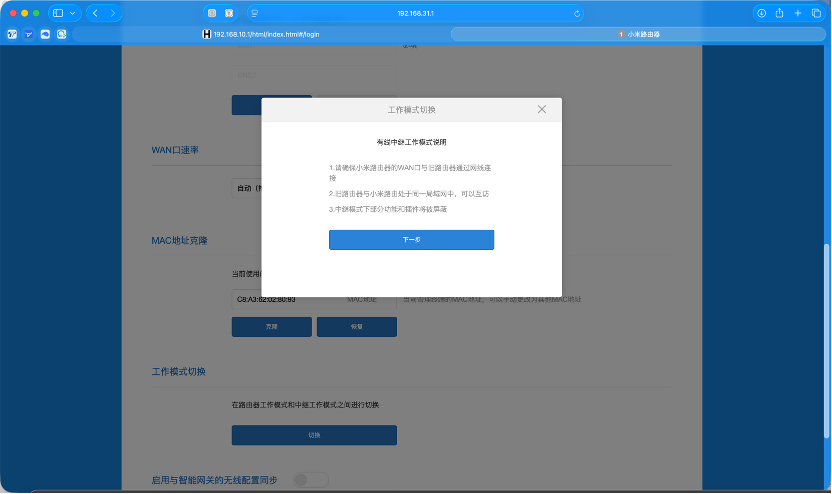Show the tab overview
832x494 pixels.
click(816, 13)
